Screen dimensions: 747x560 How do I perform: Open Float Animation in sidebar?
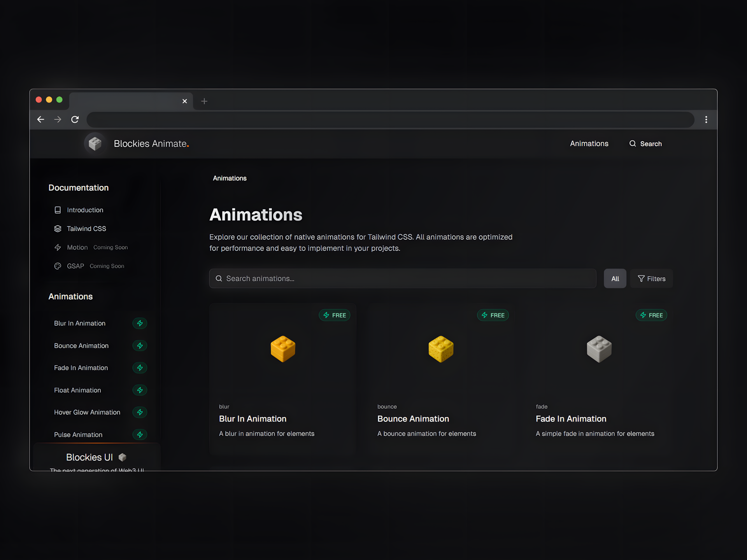77,390
